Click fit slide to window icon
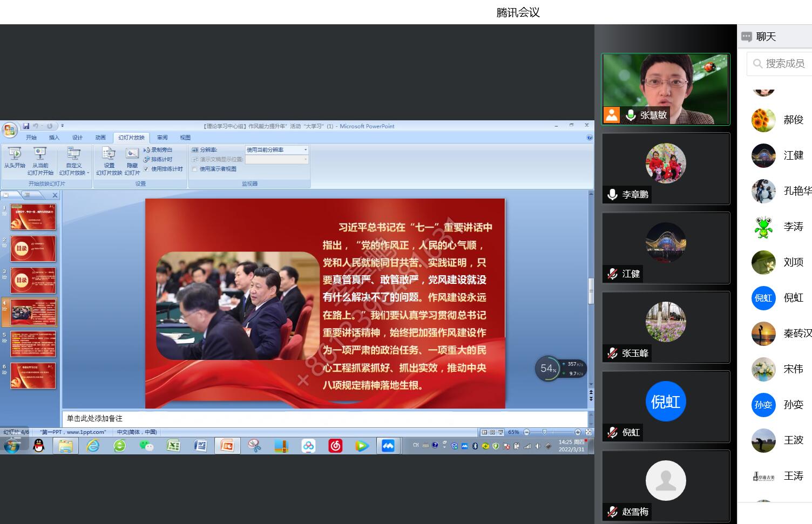The image size is (812, 524). (x=588, y=432)
